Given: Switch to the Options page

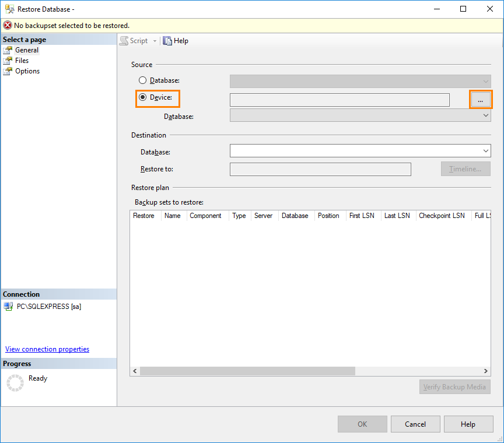Looking at the screenshot, I should (x=25, y=71).
